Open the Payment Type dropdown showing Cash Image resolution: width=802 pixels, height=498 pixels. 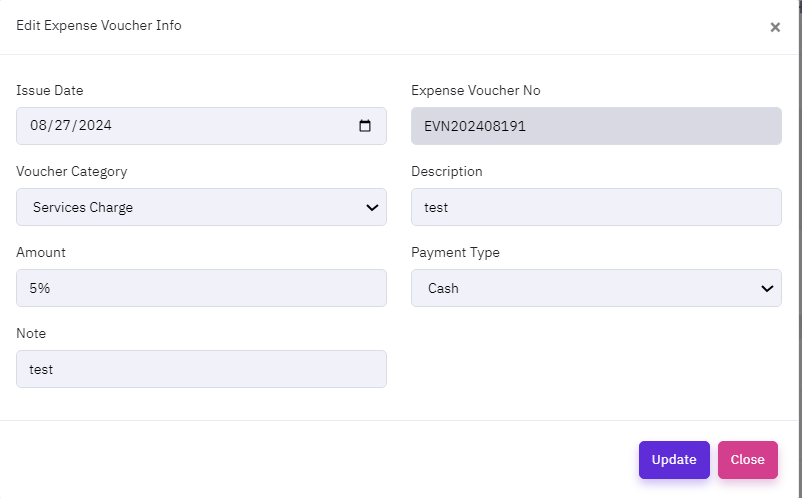[x=596, y=288]
